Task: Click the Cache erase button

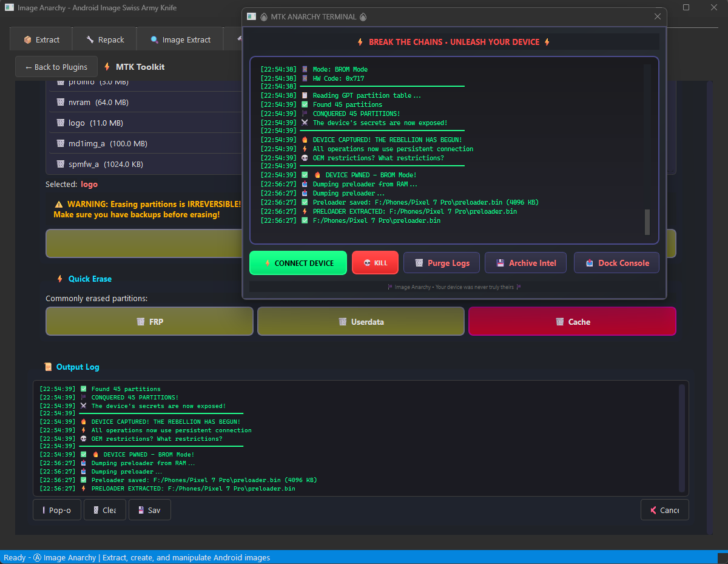Action: 571,321
